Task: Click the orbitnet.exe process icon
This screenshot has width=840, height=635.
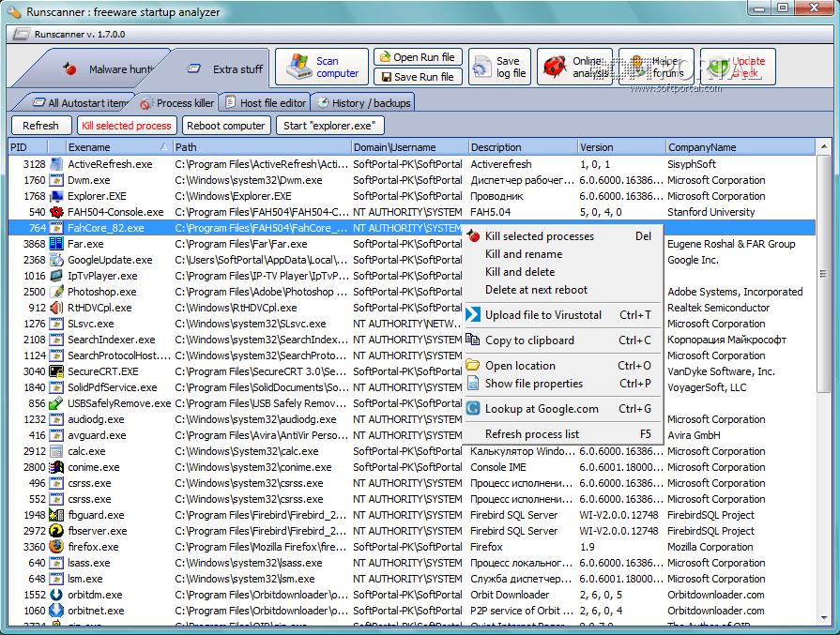Action: click(x=56, y=611)
